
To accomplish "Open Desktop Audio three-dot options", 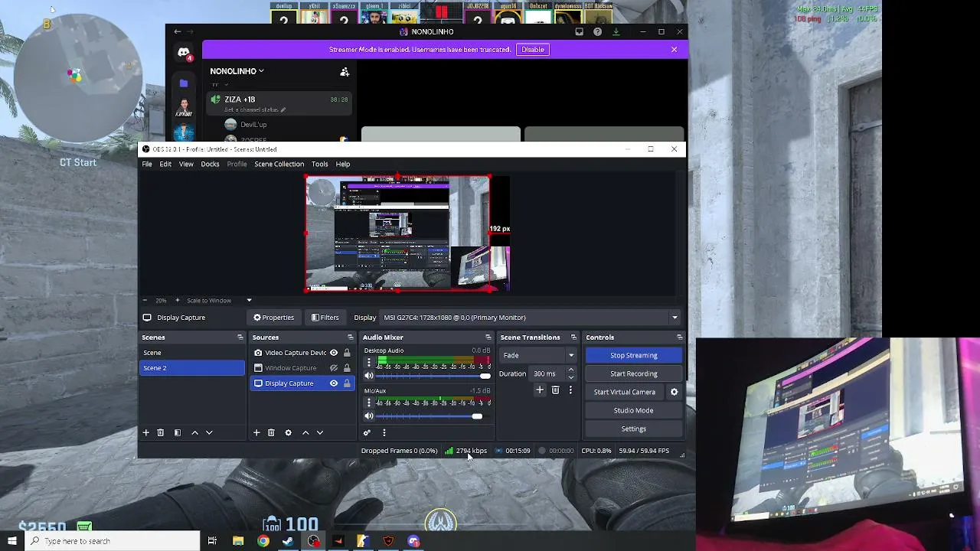I will click(368, 363).
